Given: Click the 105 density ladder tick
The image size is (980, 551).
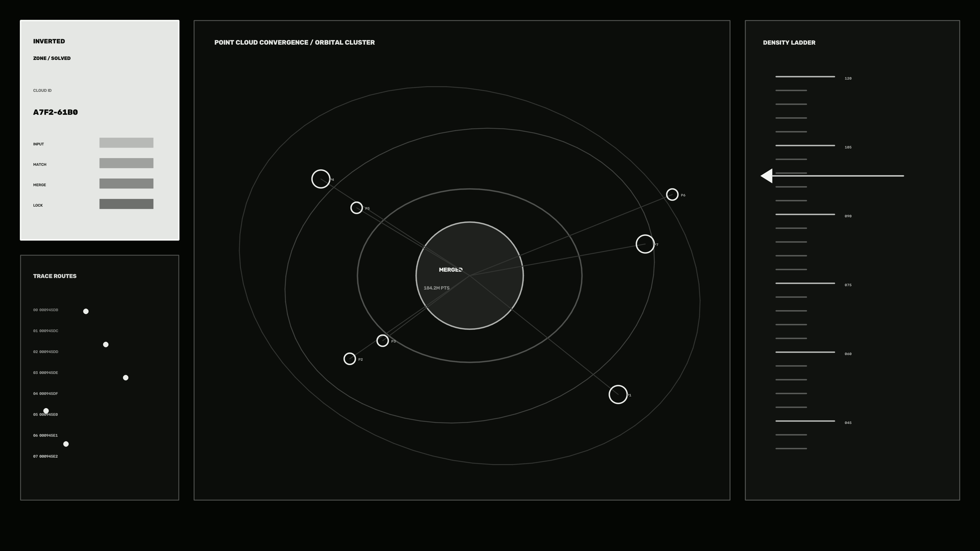Looking at the screenshot, I should 805,145.
